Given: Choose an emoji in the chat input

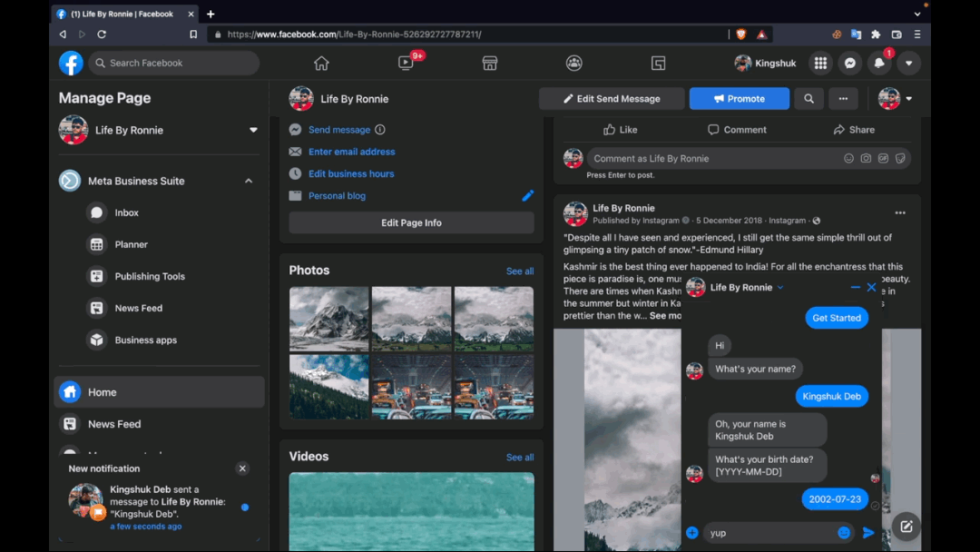Looking at the screenshot, I should pyautogui.click(x=844, y=533).
